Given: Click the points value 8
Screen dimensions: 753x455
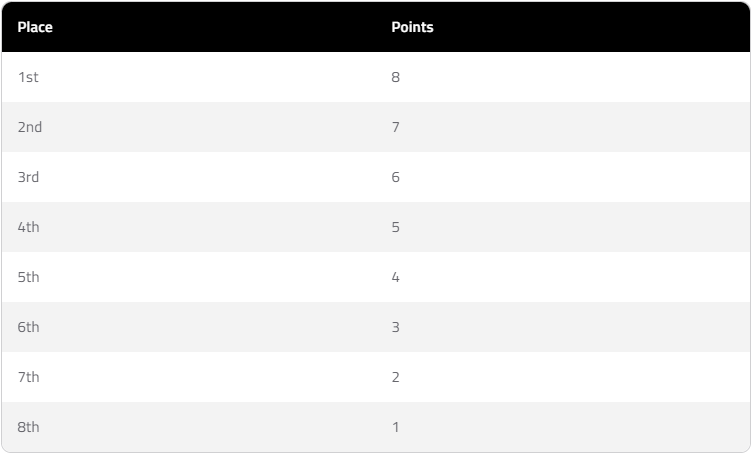Looking at the screenshot, I should 396,77.
